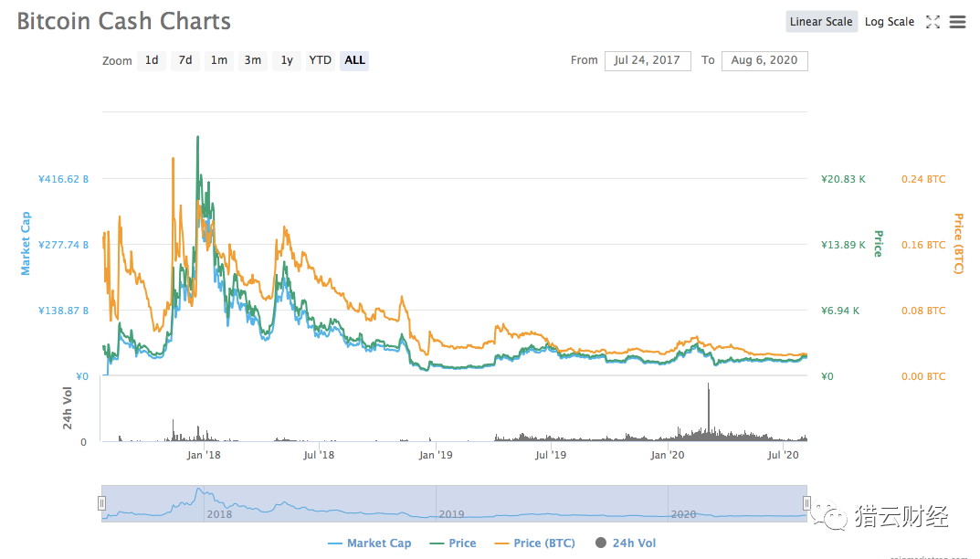980x559 pixels.
Task: Click the ¥20.83 K price label
Action: pos(843,179)
